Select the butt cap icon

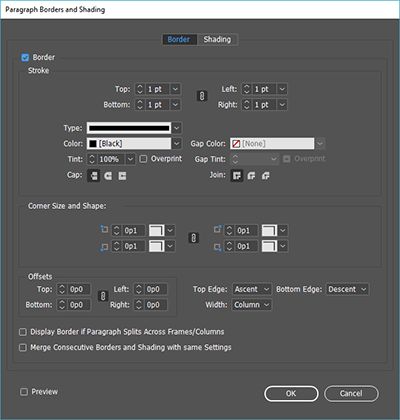point(94,176)
